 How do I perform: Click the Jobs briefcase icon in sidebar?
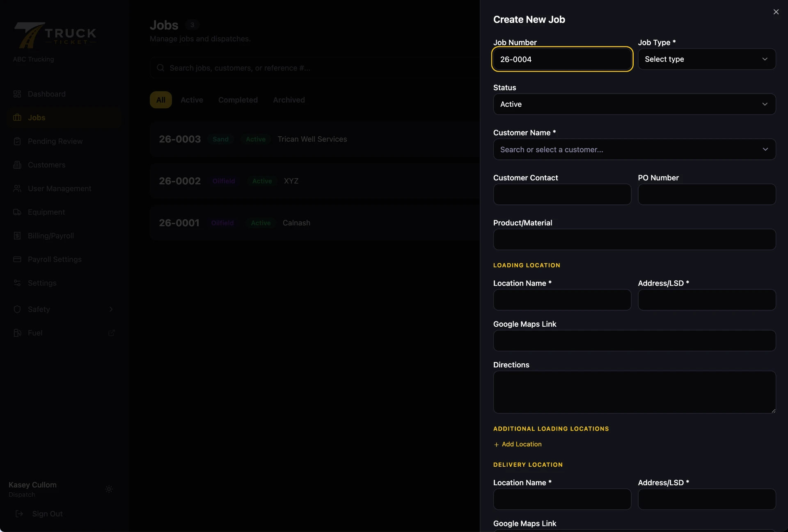17,117
